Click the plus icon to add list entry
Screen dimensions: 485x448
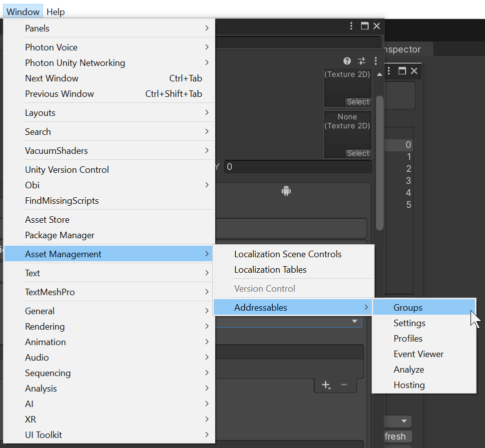coord(326,385)
